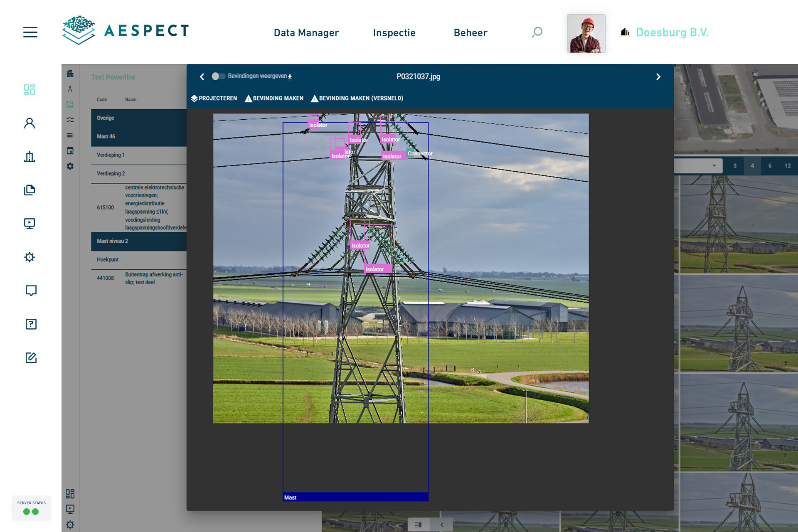Open the checklist icon in the inner toolbar

click(x=70, y=120)
